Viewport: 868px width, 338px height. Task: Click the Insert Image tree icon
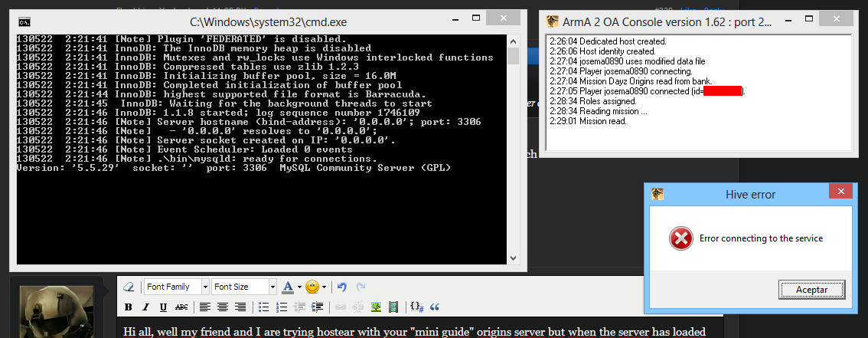[x=376, y=307]
